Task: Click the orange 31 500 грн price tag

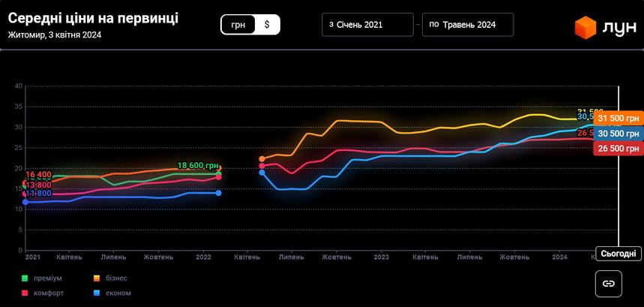Action: (618, 119)
